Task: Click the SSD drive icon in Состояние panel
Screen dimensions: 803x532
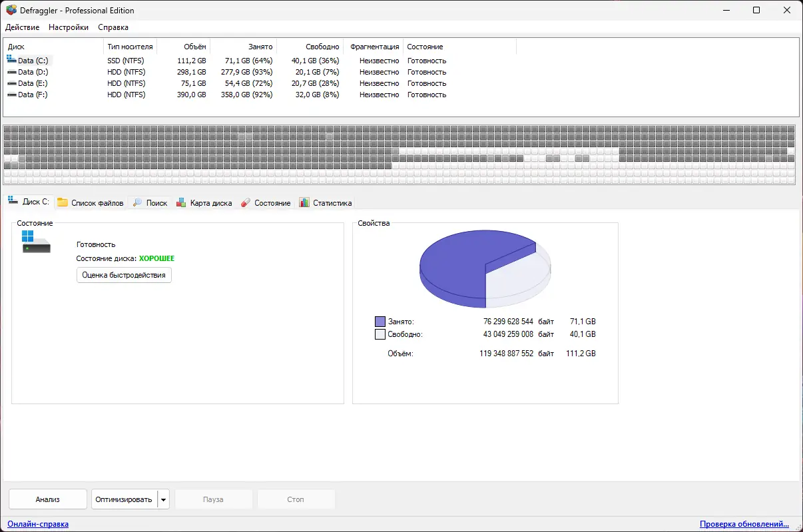Action: (36, 241)
